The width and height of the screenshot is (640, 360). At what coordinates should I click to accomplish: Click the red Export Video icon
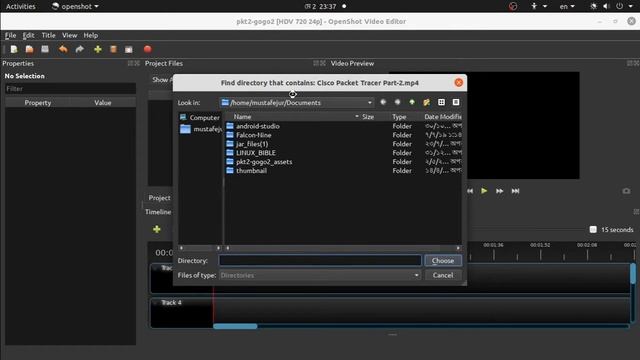pyautogui.click(x=148, y=49)
